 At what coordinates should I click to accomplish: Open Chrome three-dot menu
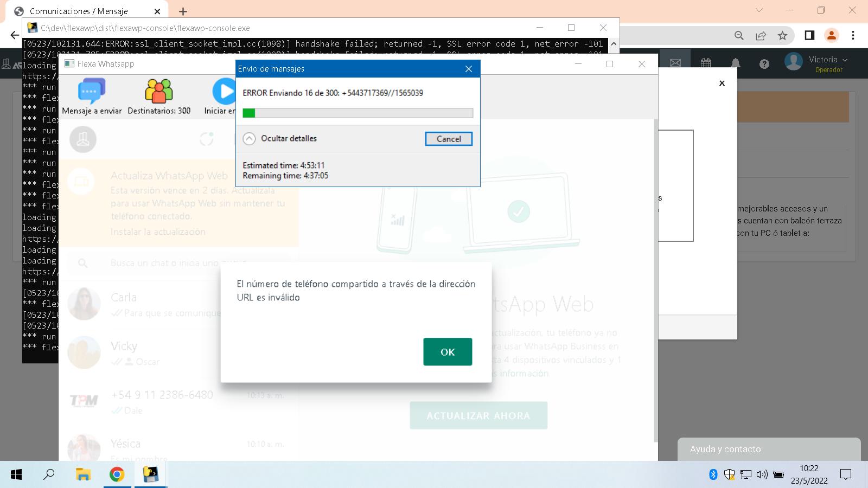(x=853, y=35)
